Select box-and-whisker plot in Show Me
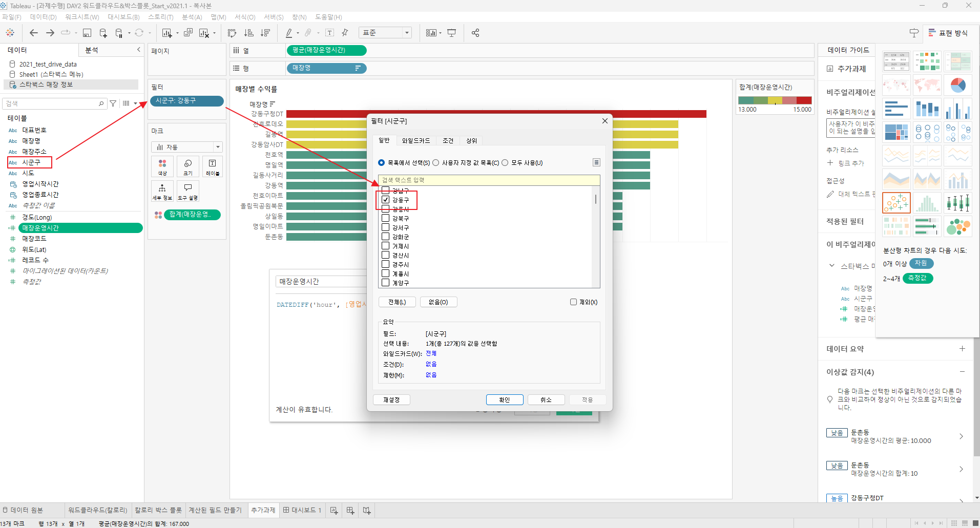The width and height of the screenshot is (980, 528). (958, 203)
